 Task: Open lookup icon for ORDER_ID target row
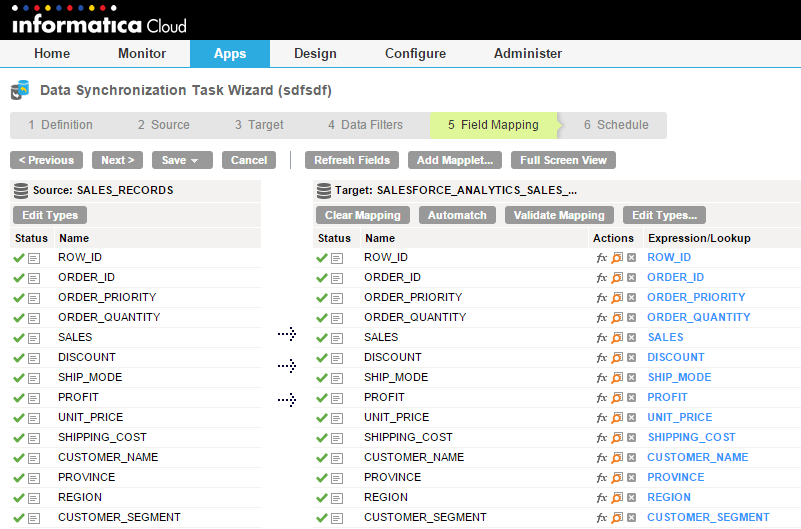tap(617, 278)
